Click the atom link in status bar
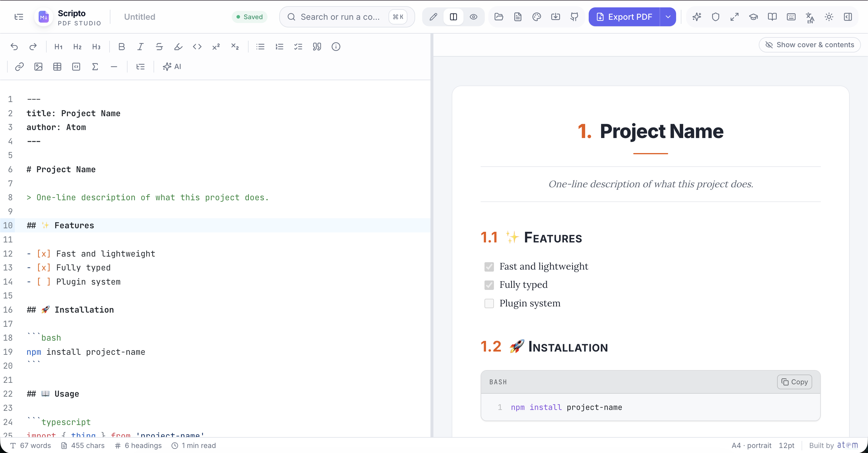This screenshot has width=868, height=453. pos(847,445)
